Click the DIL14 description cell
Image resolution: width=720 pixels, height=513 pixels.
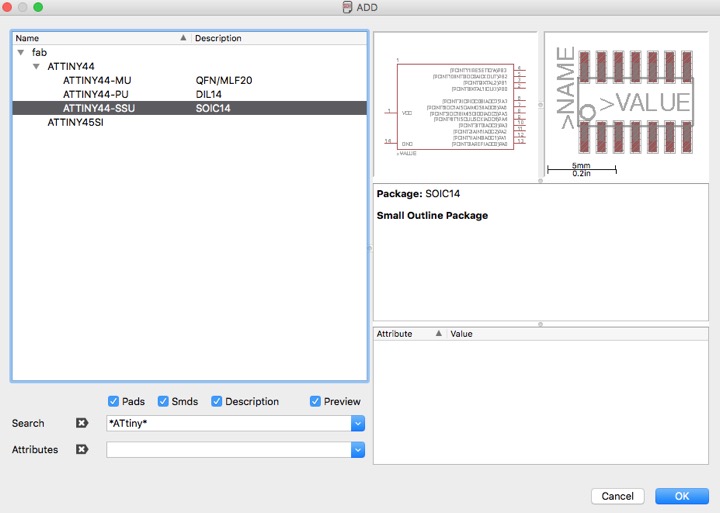click(x=208, y=94)
